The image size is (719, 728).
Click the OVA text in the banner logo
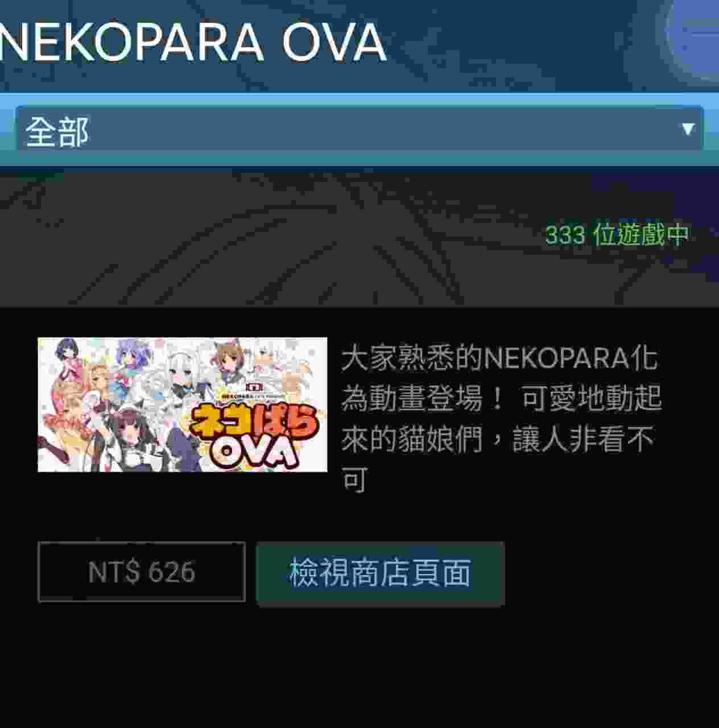point(253,453)
